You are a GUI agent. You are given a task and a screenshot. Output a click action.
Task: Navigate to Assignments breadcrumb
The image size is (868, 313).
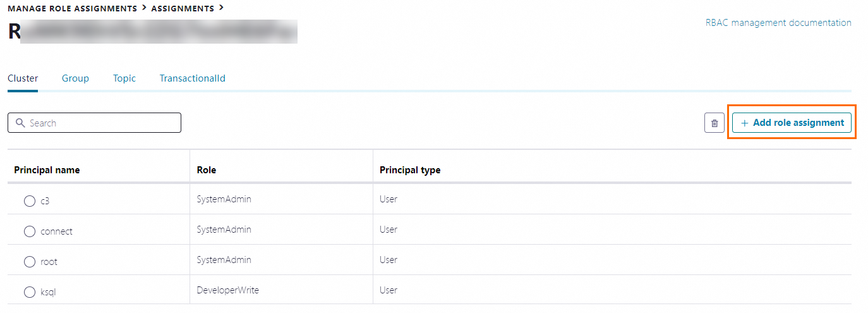[183, 9]
